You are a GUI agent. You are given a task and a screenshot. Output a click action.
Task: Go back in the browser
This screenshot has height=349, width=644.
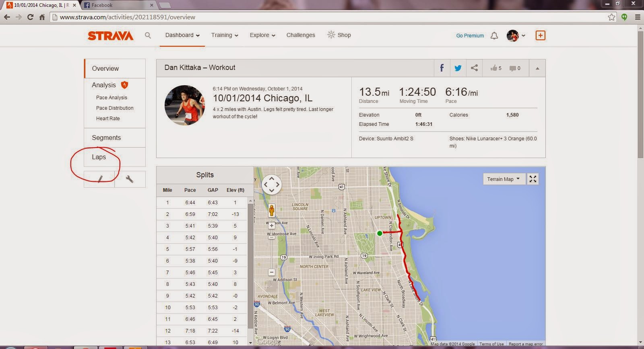point(7,17)
